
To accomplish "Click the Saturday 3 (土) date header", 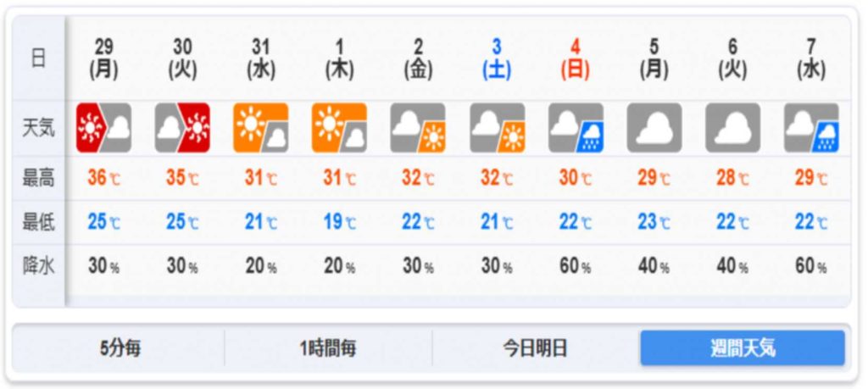I will pos(497,58).
